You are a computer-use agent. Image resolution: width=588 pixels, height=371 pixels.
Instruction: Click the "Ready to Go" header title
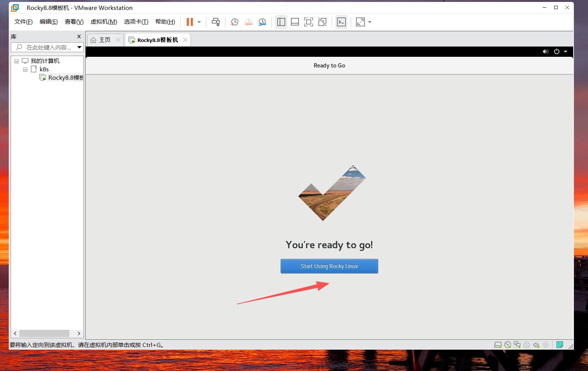329,66
